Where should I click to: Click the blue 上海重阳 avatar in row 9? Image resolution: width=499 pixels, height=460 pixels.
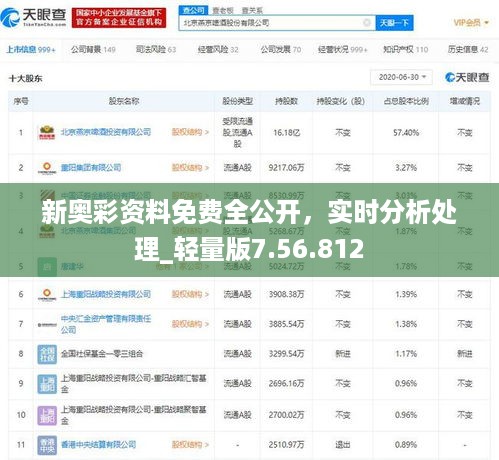(x=47, y=384)
